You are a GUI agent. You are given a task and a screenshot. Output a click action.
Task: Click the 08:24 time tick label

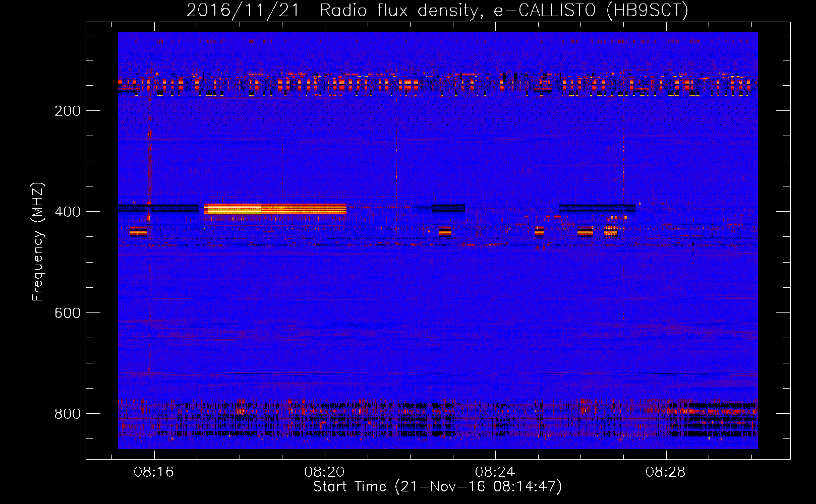[495, 472]
